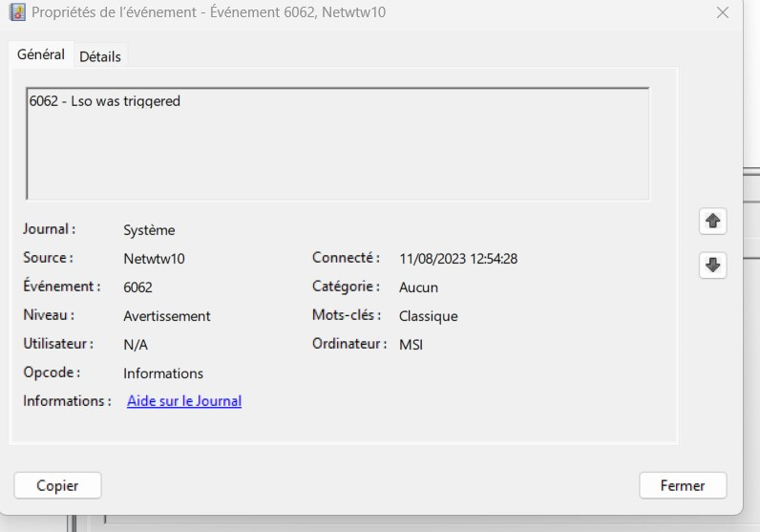This screenshot has width=760, height=532.
Task: Click the Mots-clés value Classique
Action: click(x=428, y=316)
